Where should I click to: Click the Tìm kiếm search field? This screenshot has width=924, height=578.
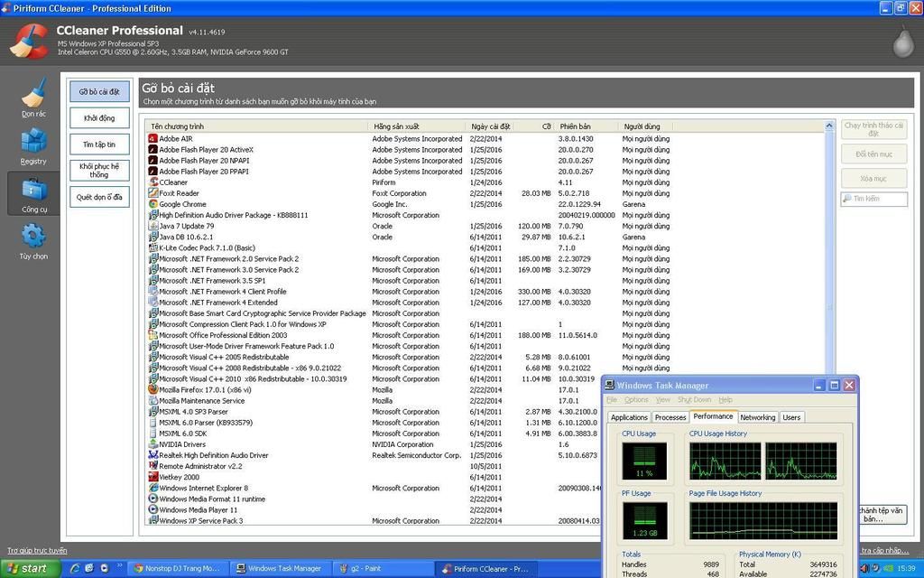[873, 199]
